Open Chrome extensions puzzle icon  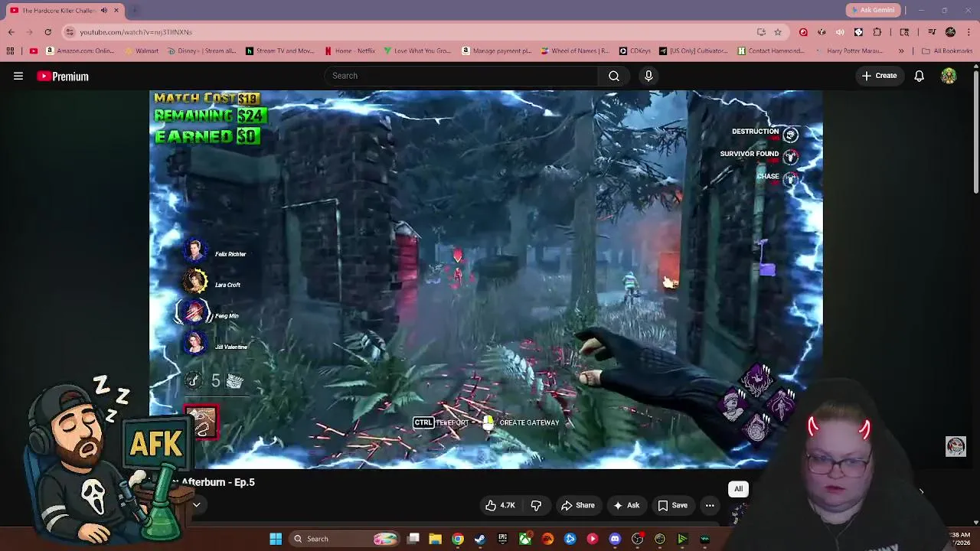pos(877,32)
